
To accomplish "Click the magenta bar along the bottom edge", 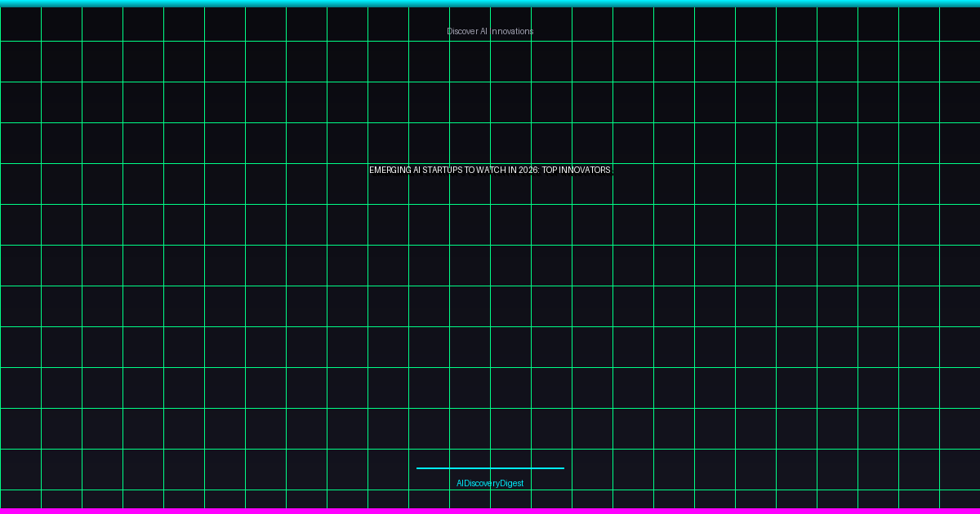I will (x=490, y=511).
